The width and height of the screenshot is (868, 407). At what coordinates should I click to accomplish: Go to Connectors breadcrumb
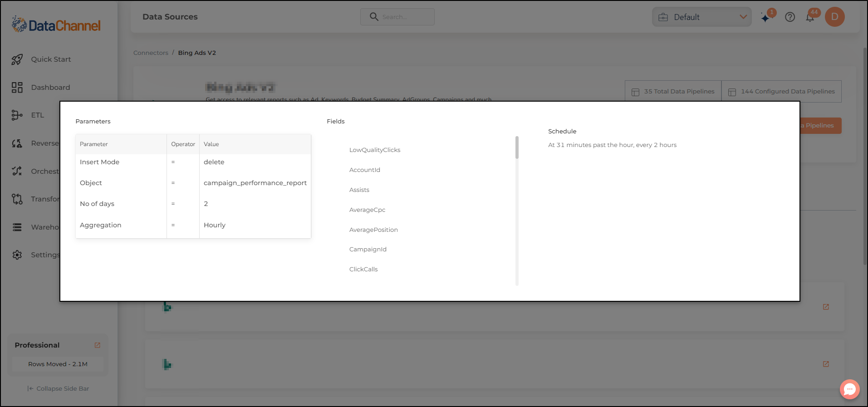click(151, 53)
